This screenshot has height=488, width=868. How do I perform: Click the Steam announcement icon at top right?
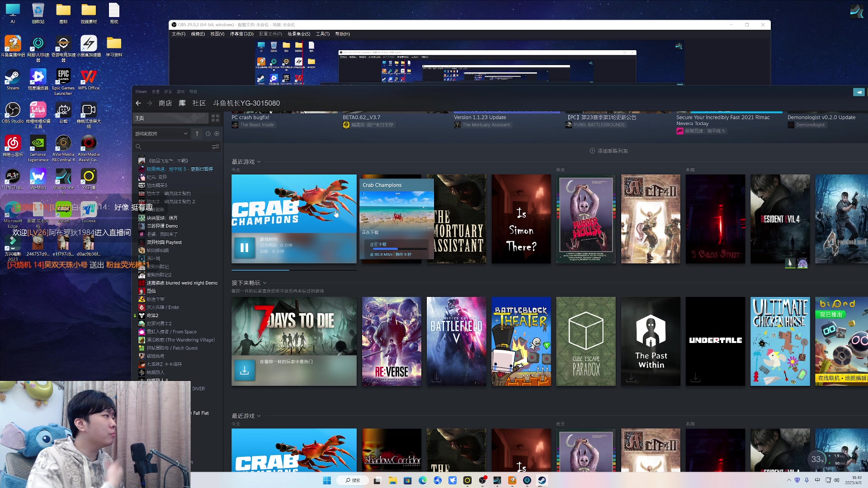859,92
